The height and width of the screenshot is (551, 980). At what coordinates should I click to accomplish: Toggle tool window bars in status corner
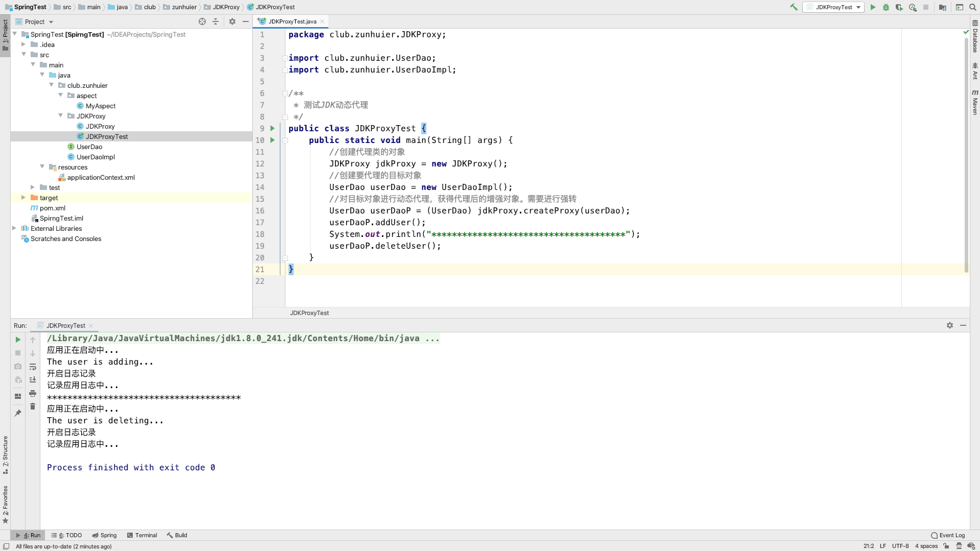(6, 546)
